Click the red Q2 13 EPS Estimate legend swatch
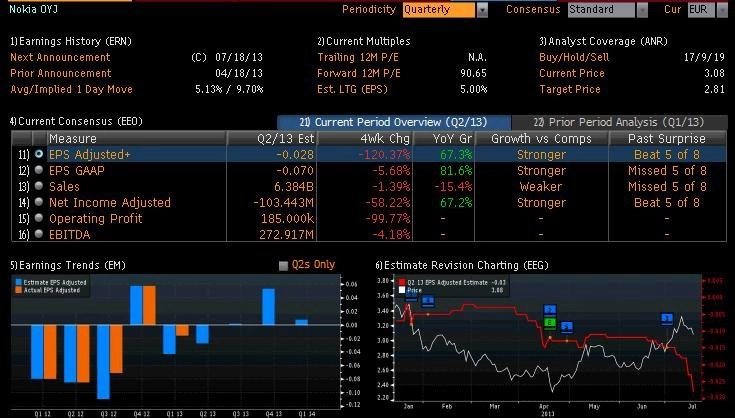 [402, 283]
